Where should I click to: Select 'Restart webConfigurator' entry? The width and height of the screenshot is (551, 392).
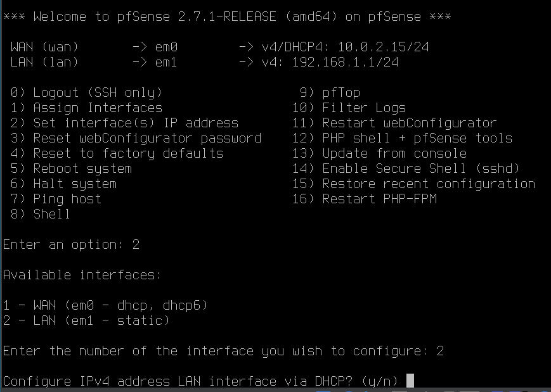tap(409, 123)
